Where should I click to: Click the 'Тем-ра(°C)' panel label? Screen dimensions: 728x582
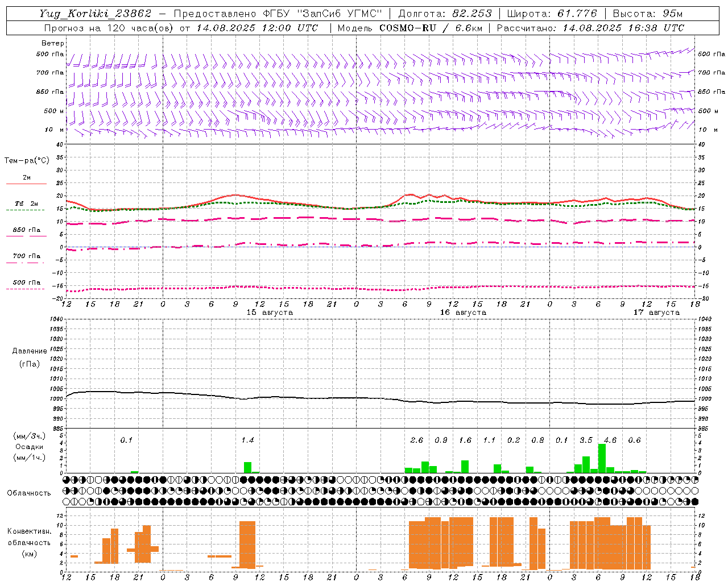pyautogui.click(x=27, y=161)
